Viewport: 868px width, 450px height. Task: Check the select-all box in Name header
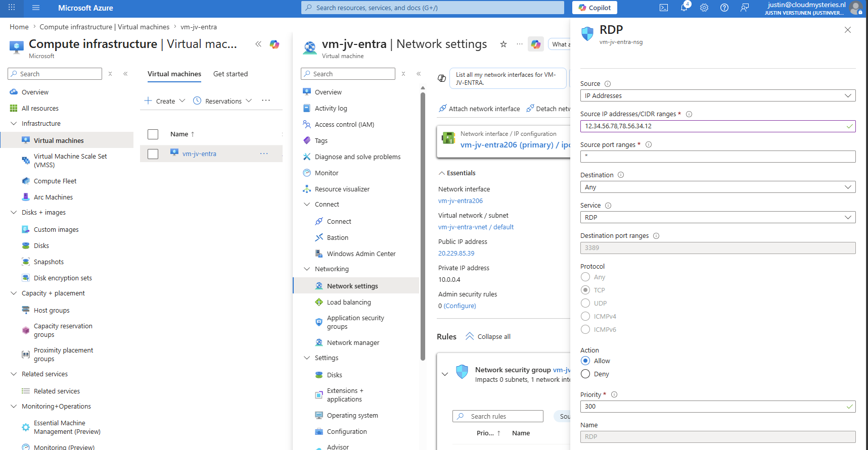[x=153, y=134]
